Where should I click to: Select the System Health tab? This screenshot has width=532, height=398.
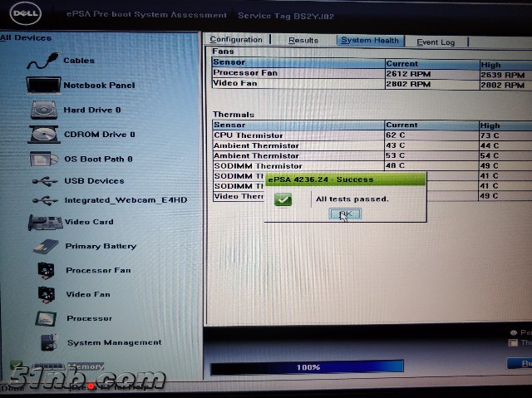click(x=369, y=40)
